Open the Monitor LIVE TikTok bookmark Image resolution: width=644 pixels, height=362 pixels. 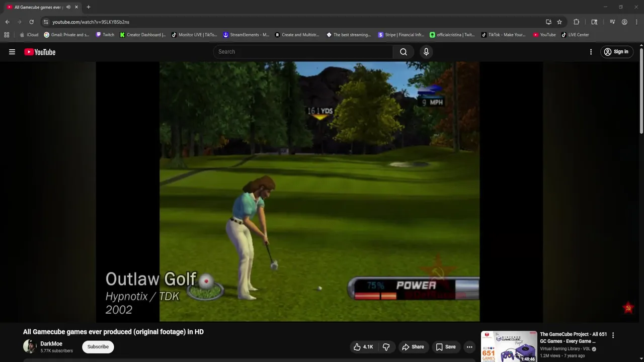coord(194,35)
